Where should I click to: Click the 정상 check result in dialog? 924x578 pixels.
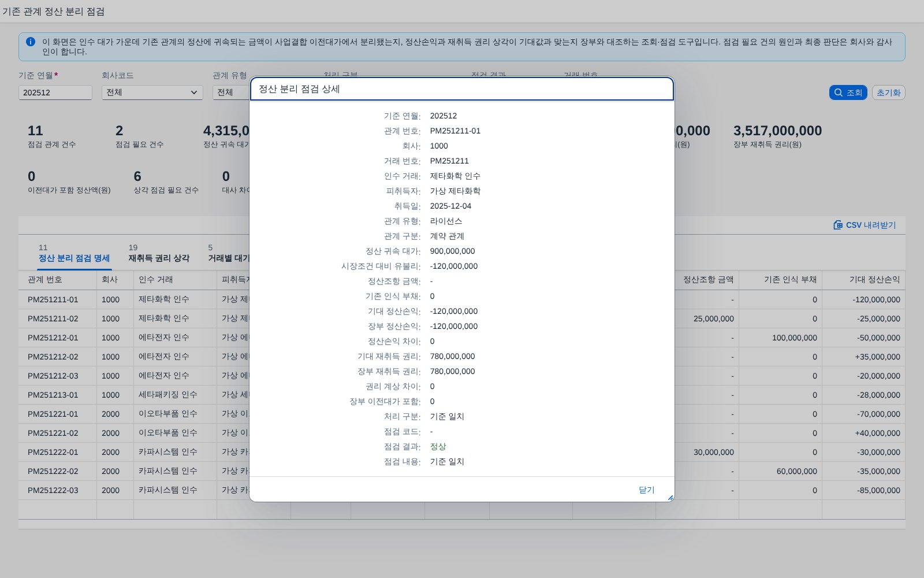(438, 446)
